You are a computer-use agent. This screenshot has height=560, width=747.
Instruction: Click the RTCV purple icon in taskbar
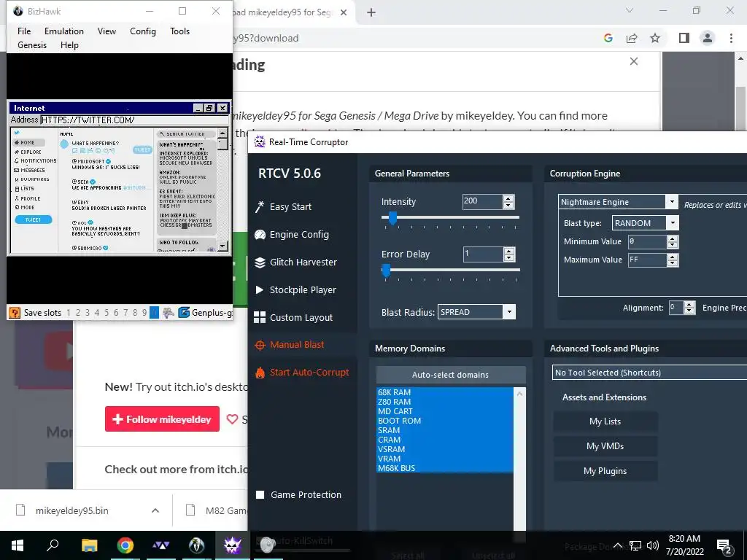[232, 545]
